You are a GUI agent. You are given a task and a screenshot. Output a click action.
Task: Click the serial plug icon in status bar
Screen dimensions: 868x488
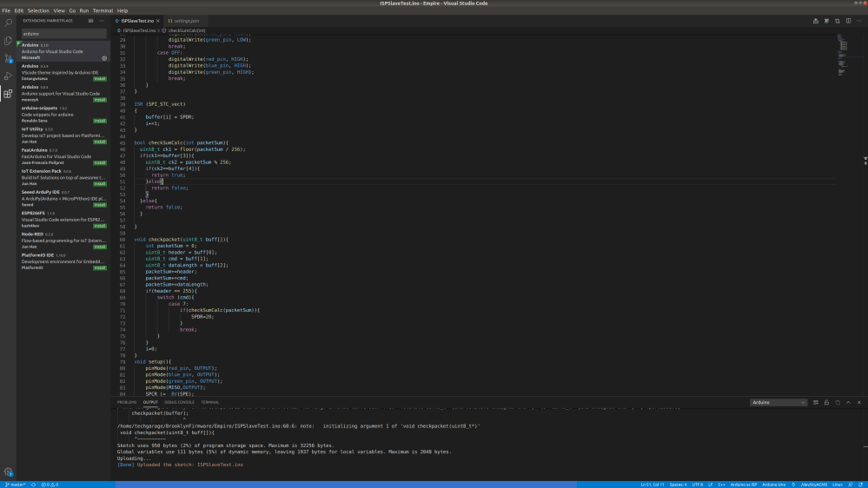793,485
